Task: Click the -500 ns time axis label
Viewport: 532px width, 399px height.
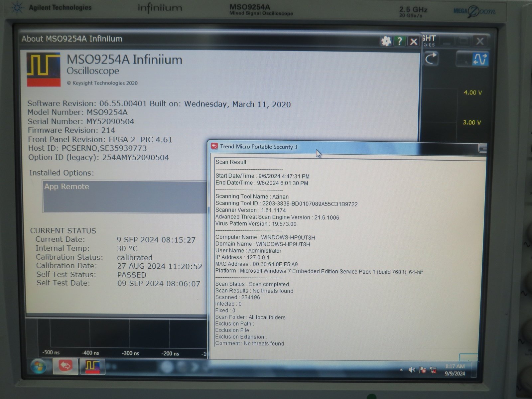Action: [51, 352]
